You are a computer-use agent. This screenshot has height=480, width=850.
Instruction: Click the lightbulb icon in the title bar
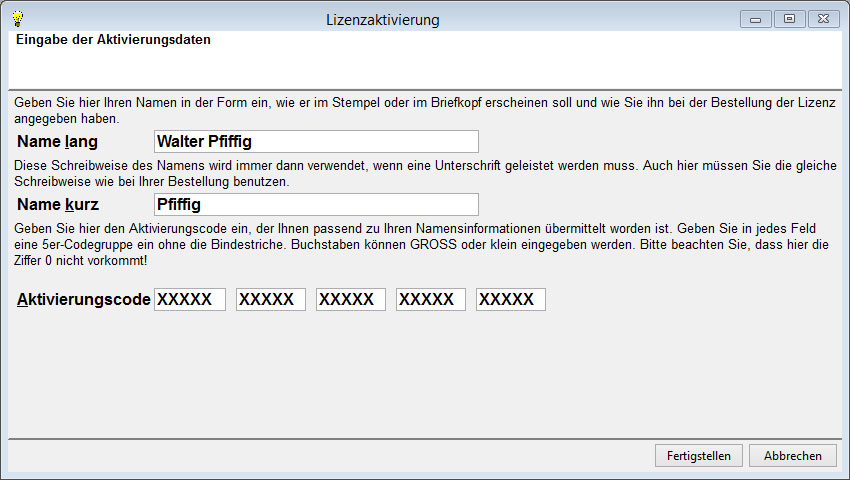click(17, 19)
